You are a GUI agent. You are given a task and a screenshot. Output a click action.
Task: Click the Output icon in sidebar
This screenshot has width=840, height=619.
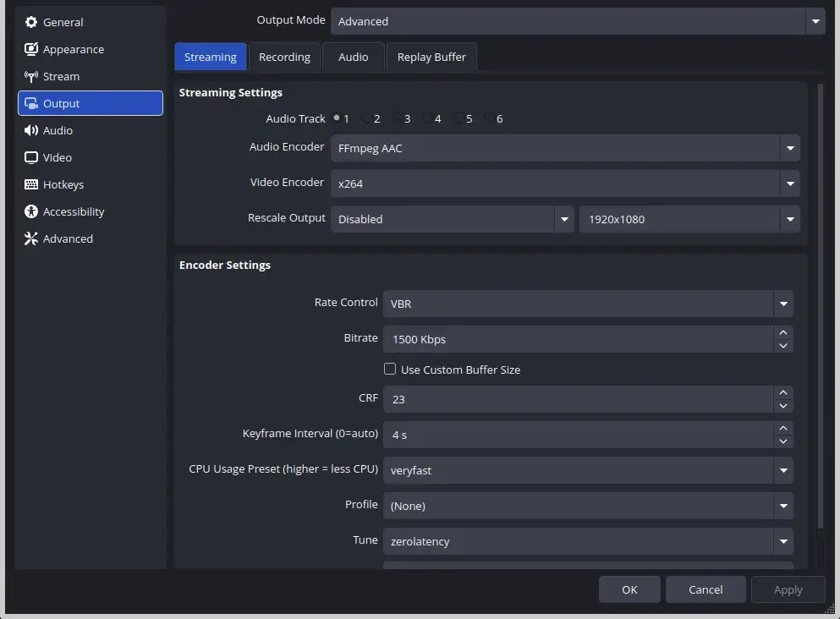(31, 103)
